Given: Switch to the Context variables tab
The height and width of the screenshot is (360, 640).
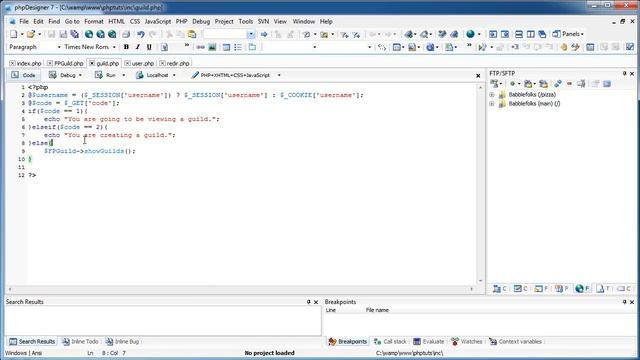Looking at the screenshot, I should (x=515, y=342).
